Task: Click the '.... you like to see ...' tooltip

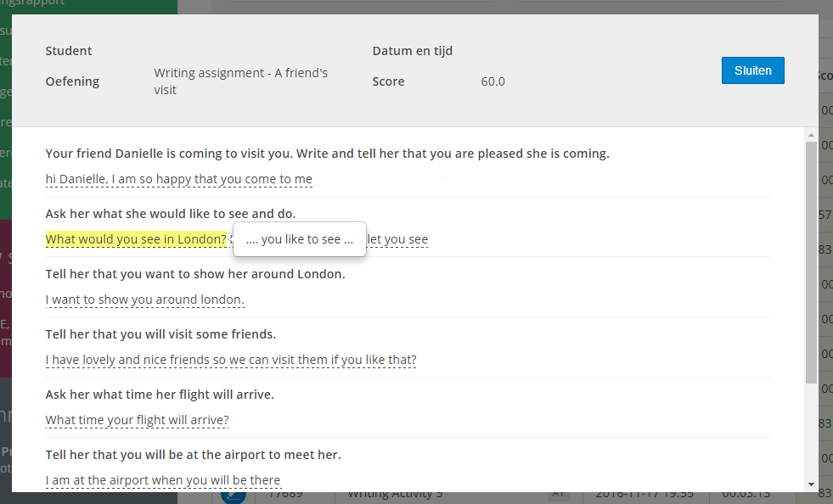Action: pos(299,239)
